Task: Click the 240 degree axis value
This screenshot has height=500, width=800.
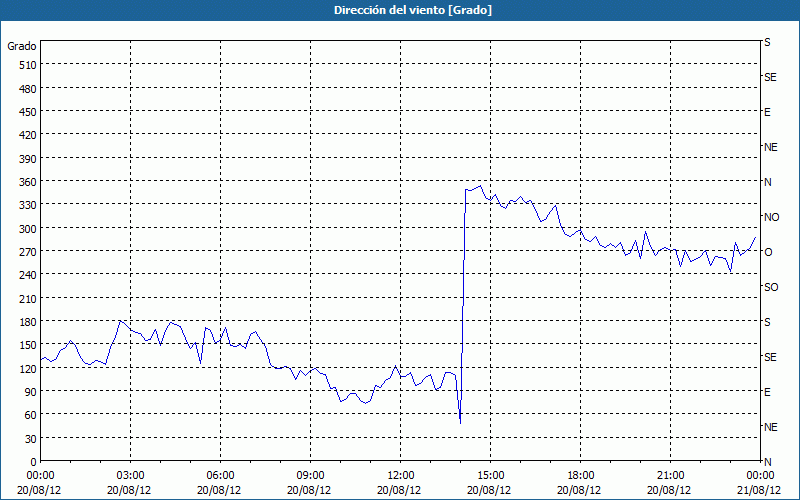Action: point(28,275)
